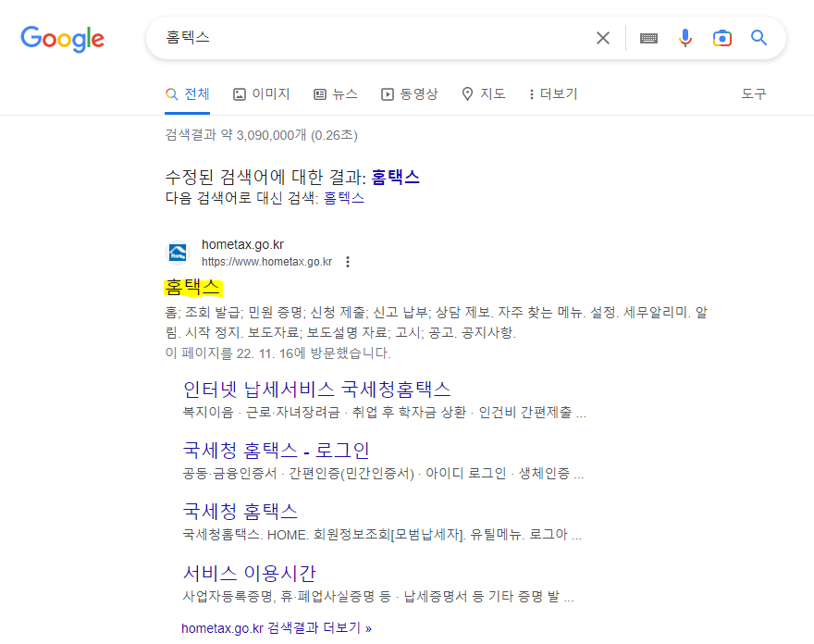Screen dimensions: 814x644
Task: Click the https://www.hometax.go.kr URL text
Action: click(266, 262)
